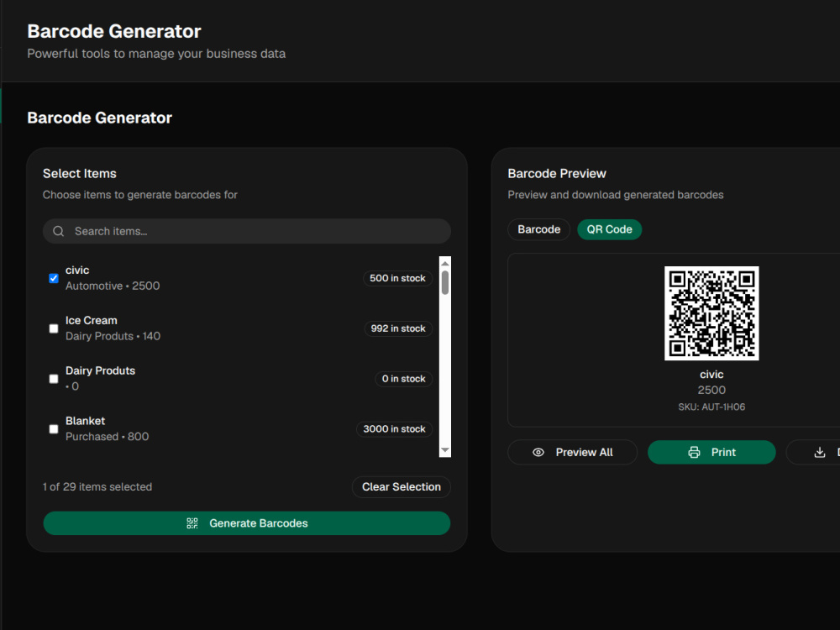Click the Select Items heading

click(79, 174)
